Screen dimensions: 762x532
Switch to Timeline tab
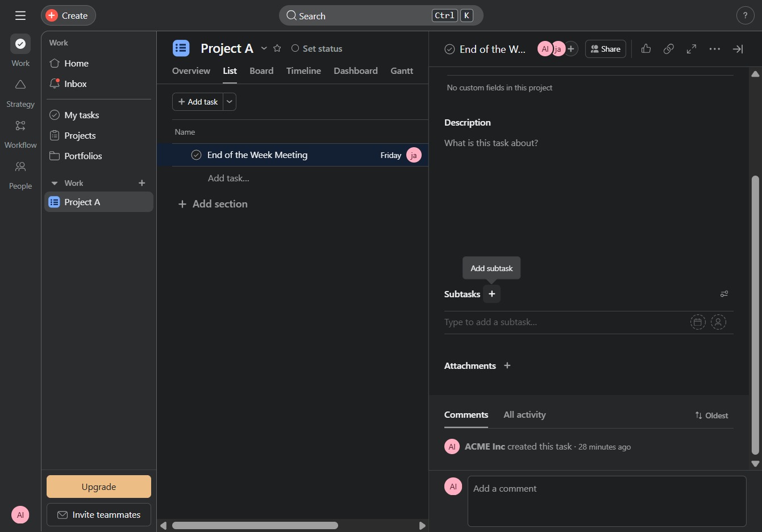coord(303,70)
